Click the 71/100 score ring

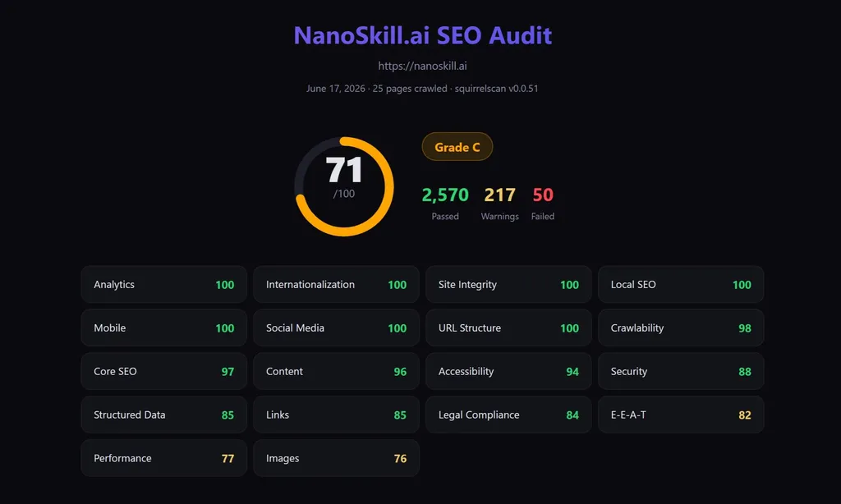click(x=344, y=186)
